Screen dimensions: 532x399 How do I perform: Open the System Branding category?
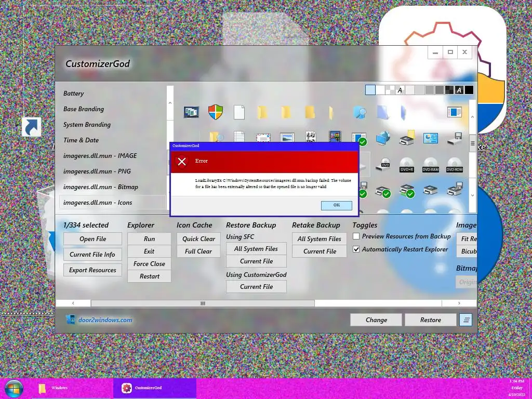tap(87, 125)
